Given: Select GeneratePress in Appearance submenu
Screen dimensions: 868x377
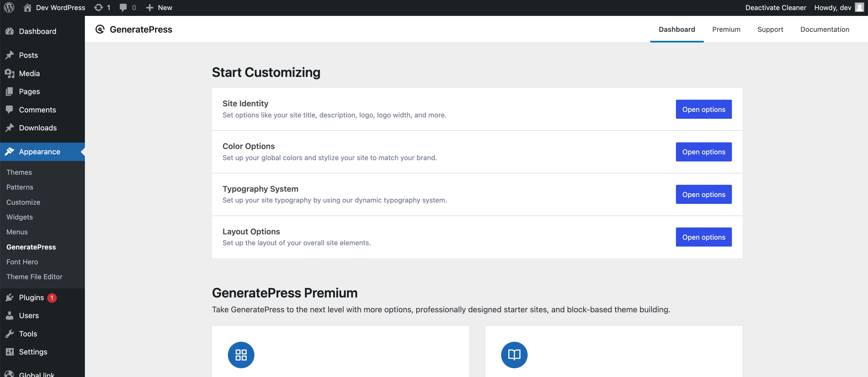Looking at the screenshot, I should pyautogui.click(x=31, y=247).
